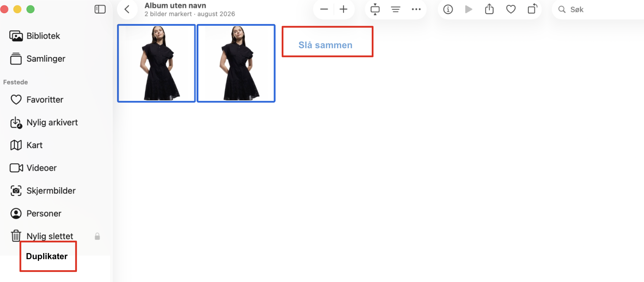Screen dimensions: 644x282
Task: Click the yellow minimize window button
Action: pyautogui.click(x=17, y=9)
